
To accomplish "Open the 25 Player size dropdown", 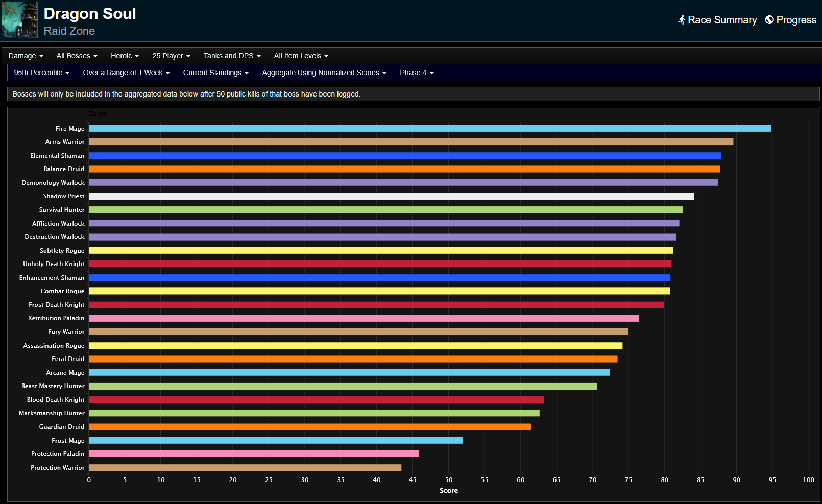I will (x=171, y=56).
